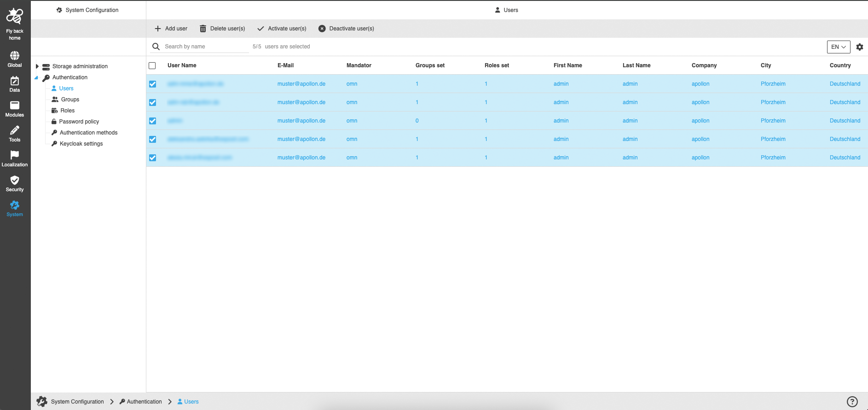Click the Add user button
The height and width of the screenshot is (410, 868).
[171, 29]
